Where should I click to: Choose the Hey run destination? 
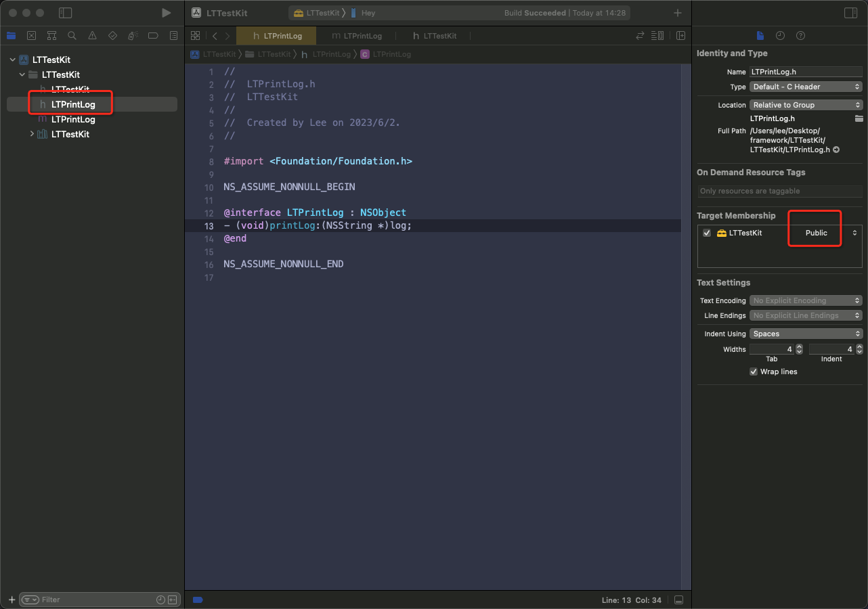(363, 13)
